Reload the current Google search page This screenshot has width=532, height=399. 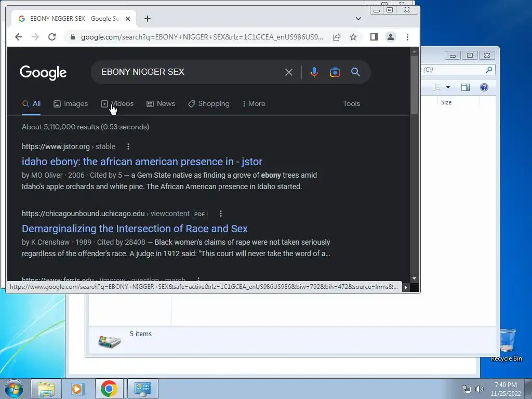(x=52, y=37)
